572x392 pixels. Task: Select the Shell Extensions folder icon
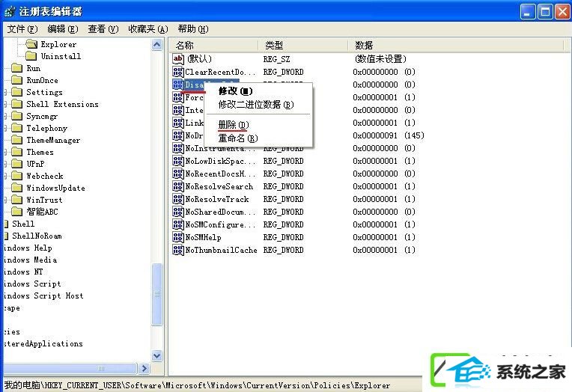point(16,104)
